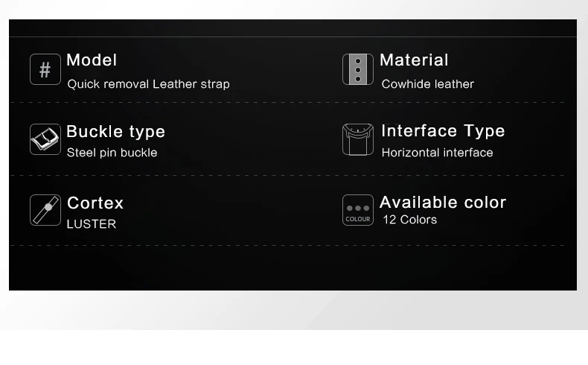Click the Model heading
588x365 pixels.
(92, 60)
